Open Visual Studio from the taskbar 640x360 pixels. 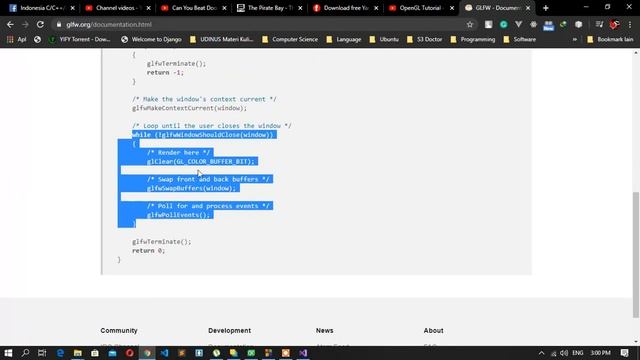303,353
